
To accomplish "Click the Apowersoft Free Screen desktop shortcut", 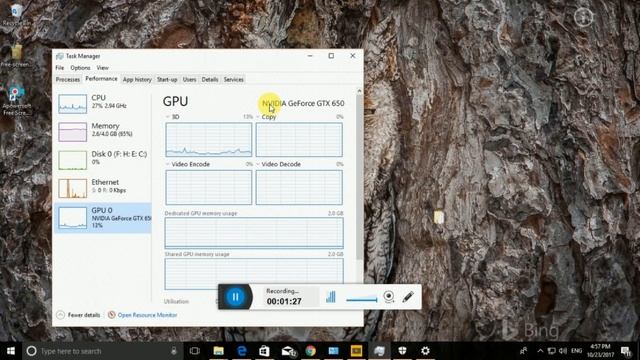I will click(16, 101).
